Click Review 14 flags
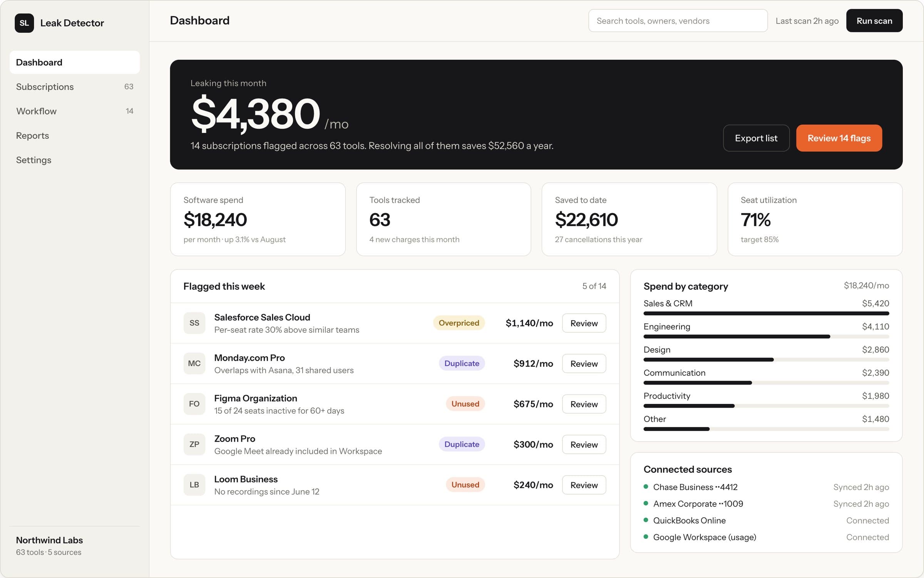The height and width of the screenshot is (578, 924). click(839, 138)
